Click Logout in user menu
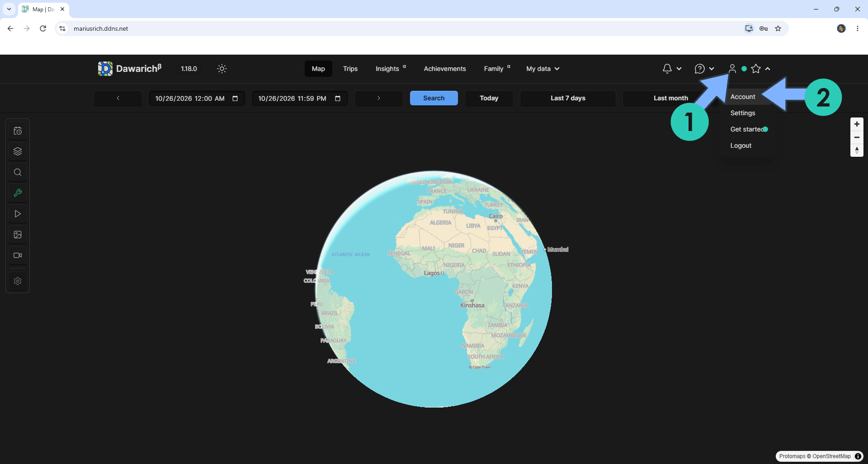This screenshot has width=868, height=464. [741, 145]
